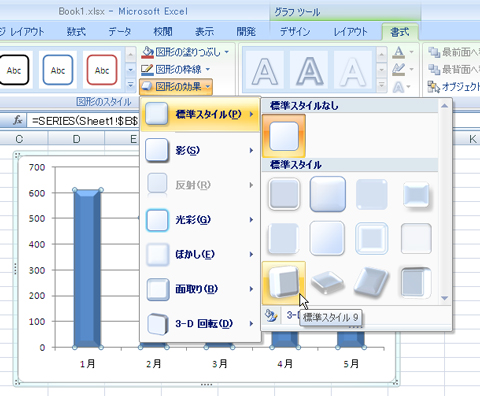Expand the shape styles gallery
Screen dimensions: 480x396
[130, 85]
